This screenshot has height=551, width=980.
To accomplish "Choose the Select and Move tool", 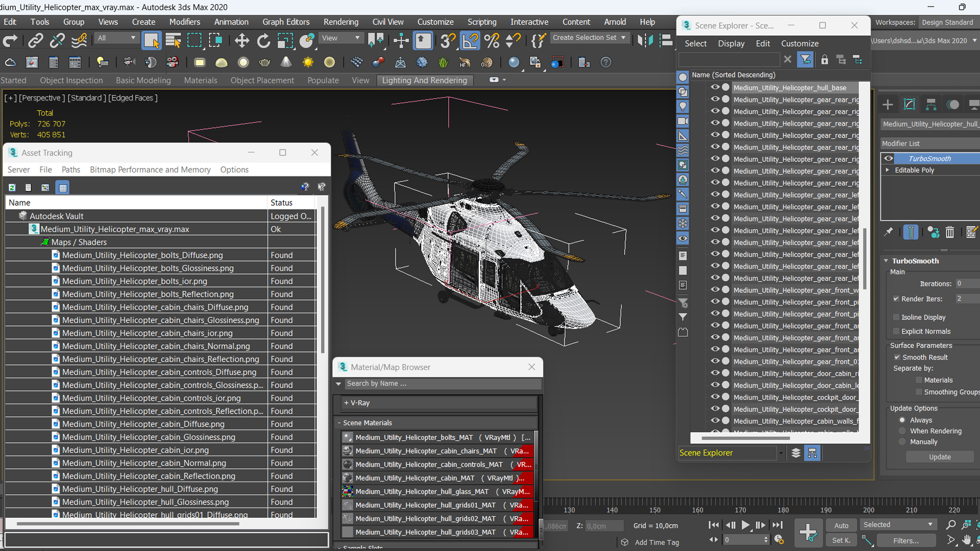I will 241,40.
